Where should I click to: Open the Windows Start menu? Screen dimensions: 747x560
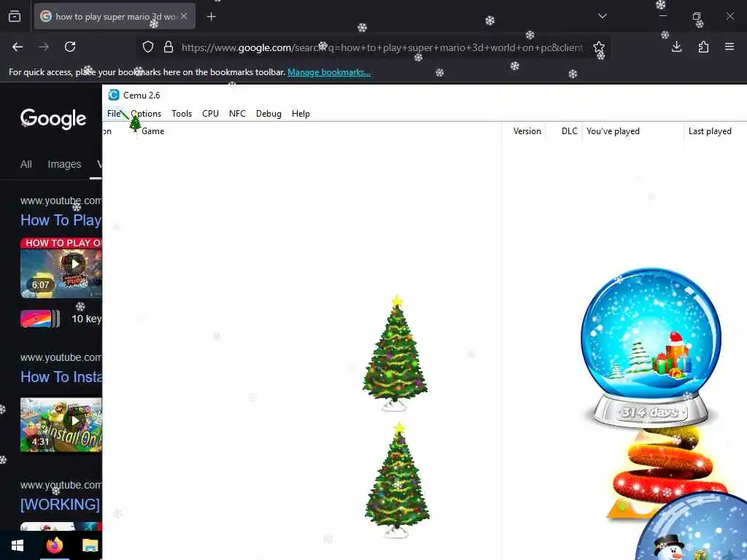[x=18, y=545]
